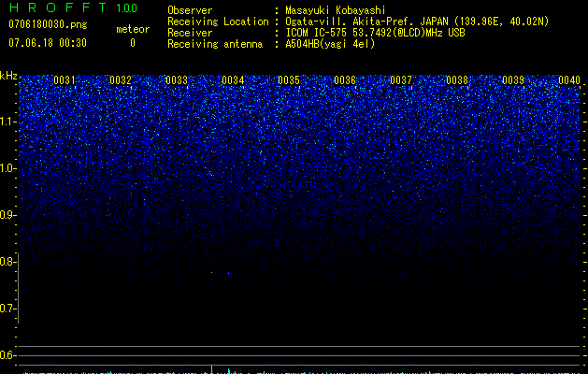This screenshot has width=588, height=374.
Task: Click the HROFFT title text
Action: pos(58,7)
